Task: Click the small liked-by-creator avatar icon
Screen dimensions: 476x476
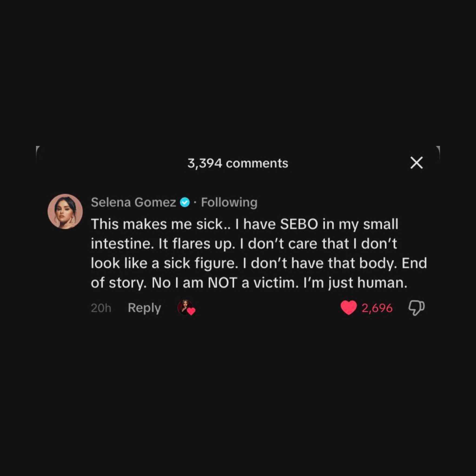Action: (185, 307)
